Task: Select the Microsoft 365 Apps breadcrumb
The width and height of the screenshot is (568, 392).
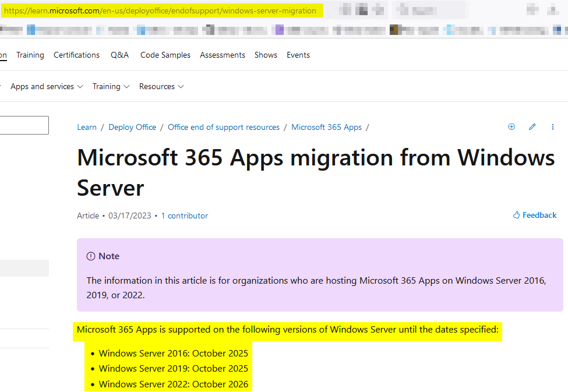Action: tap(326, 127)
